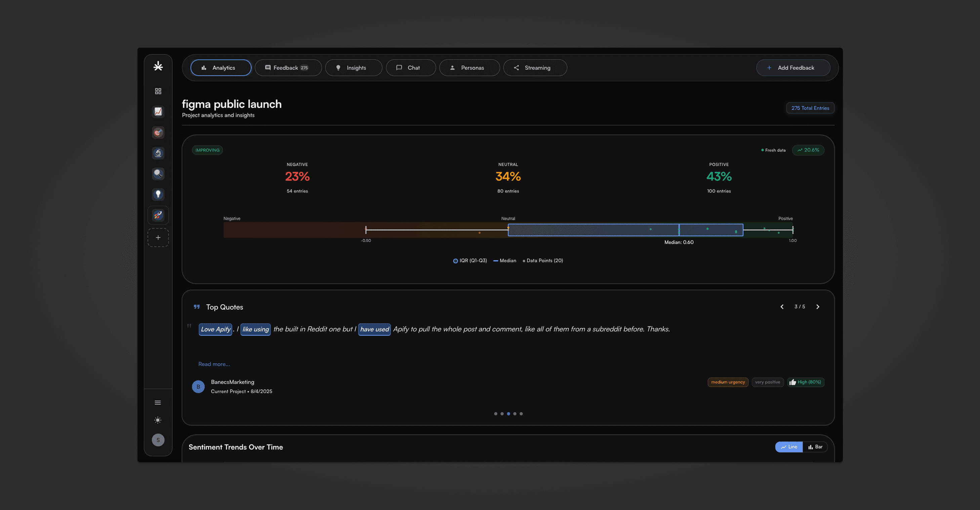Click the asterisk logo in the sidebar
Viewport: 980px width, 510px height.
[158, 67]
